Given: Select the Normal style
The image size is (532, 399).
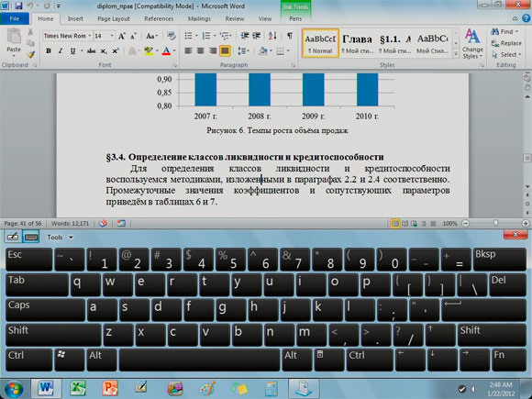Looking at the screenshot, I should [x=320, y=43].
